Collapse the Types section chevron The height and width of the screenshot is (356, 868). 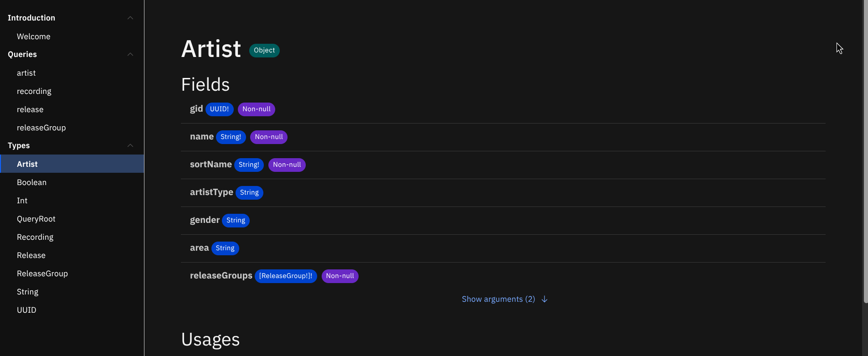point(130,145)
